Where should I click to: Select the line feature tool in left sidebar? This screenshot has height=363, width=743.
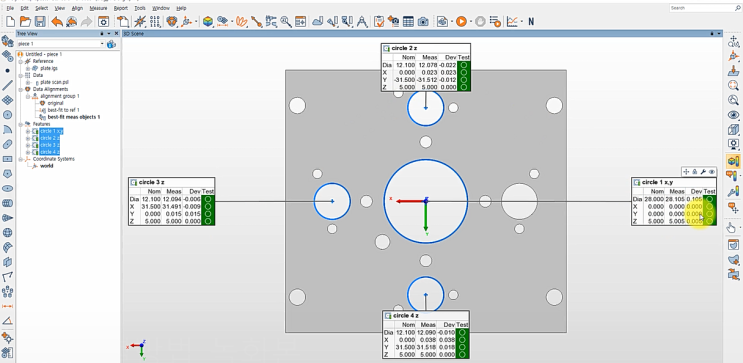(x=7, y=85)
